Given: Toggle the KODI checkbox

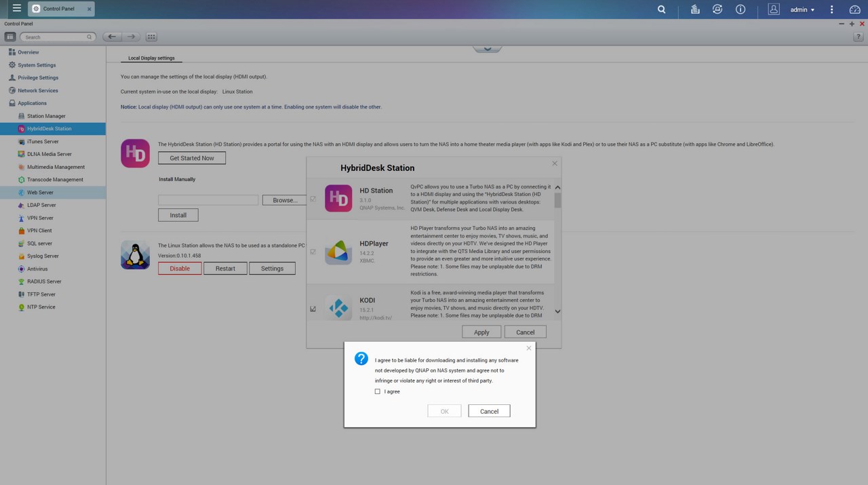Looking at the screenshot, I should tap(313, 309).
